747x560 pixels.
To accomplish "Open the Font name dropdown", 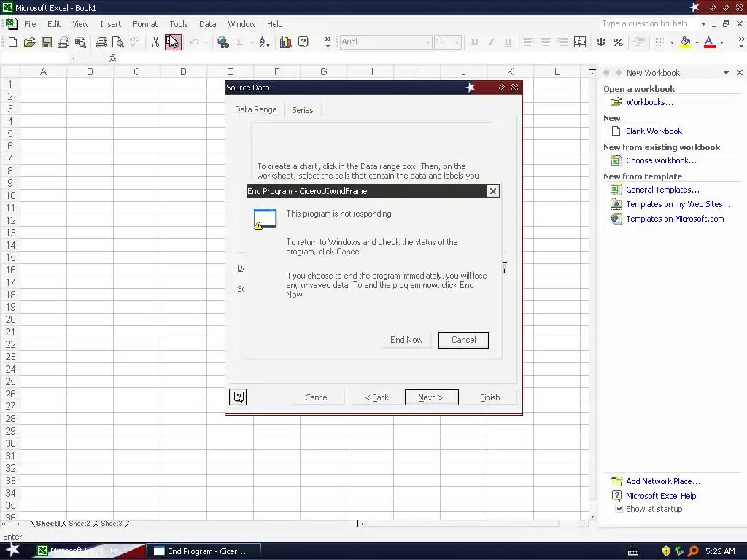I will point(427,42).
